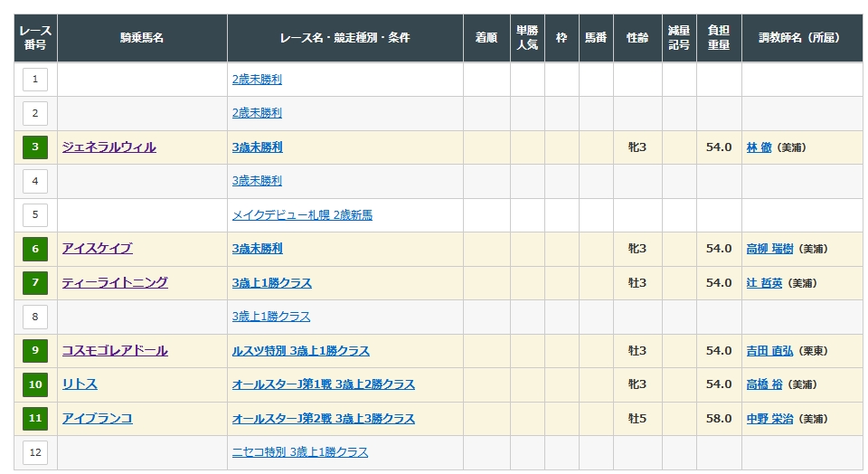Click the green race number 3 badge

(35, 147)
